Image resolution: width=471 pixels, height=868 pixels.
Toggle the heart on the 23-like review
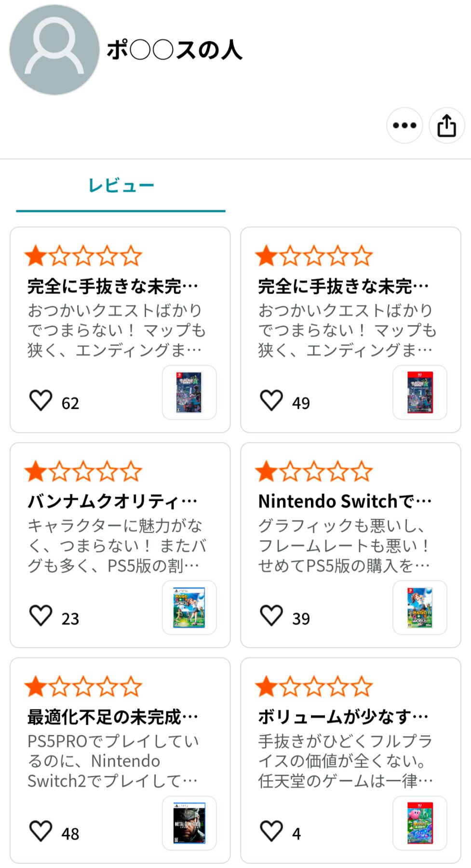(x=41, y=616)
